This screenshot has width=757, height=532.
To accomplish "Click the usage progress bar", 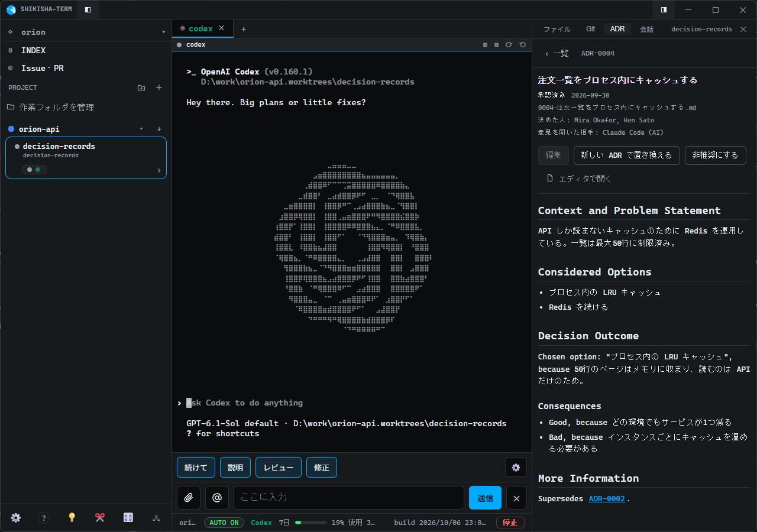I will click(311, 523).
